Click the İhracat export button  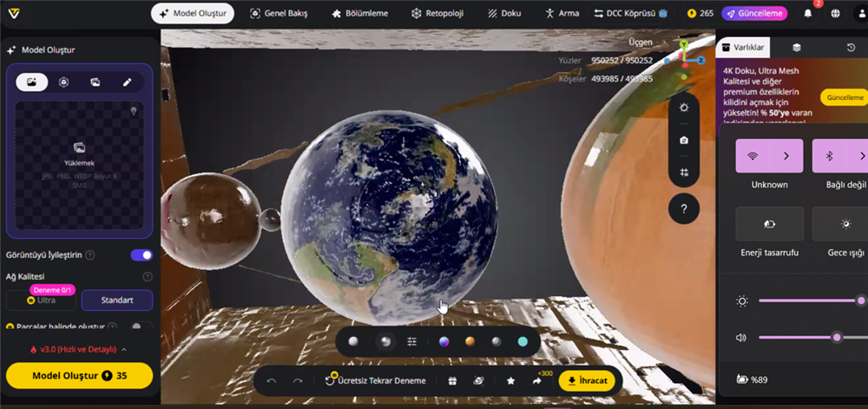click(587, 380)
